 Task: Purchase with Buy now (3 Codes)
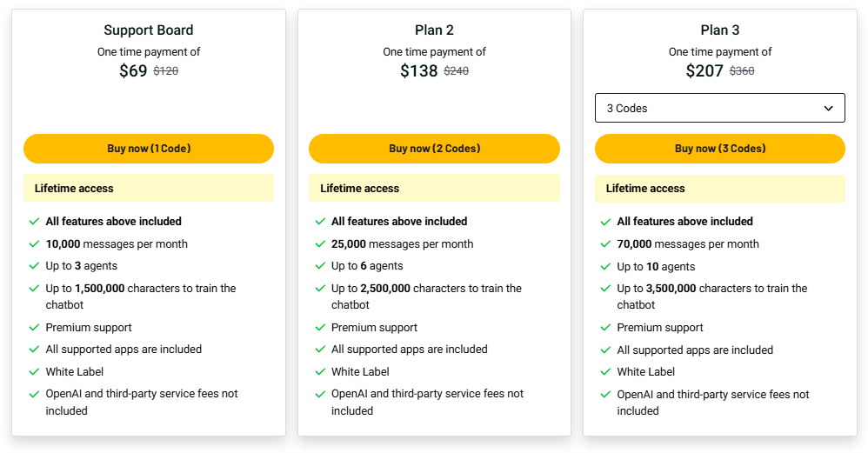[719, 149]
